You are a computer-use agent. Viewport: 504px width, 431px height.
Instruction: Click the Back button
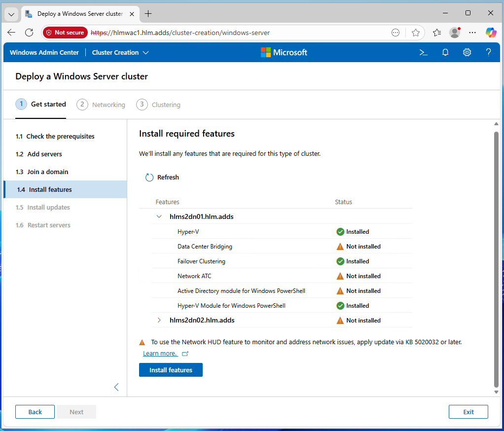pos(35,412)
